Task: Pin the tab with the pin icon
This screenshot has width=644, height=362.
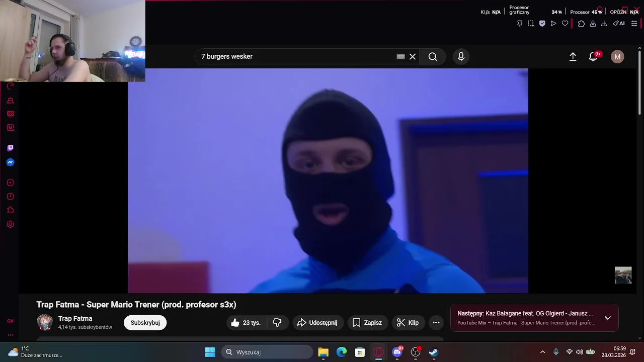Action: coord(520,23)
